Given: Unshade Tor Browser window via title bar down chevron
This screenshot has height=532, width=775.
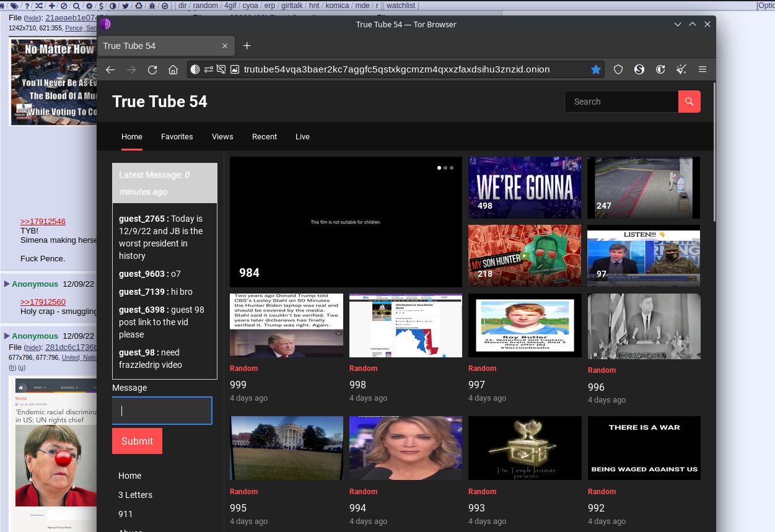Looking at the screenshot, I should click(x=678, y=24).
